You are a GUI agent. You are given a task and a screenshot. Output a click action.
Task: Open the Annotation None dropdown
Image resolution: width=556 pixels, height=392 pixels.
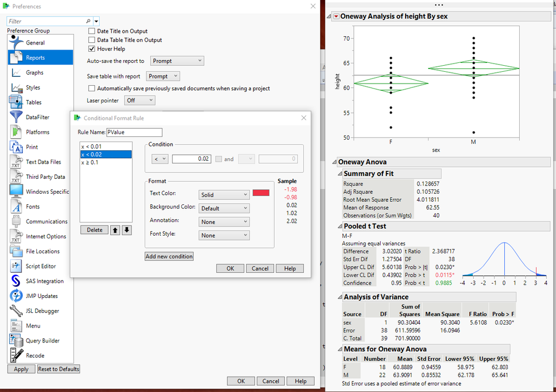tap(224, 222)
